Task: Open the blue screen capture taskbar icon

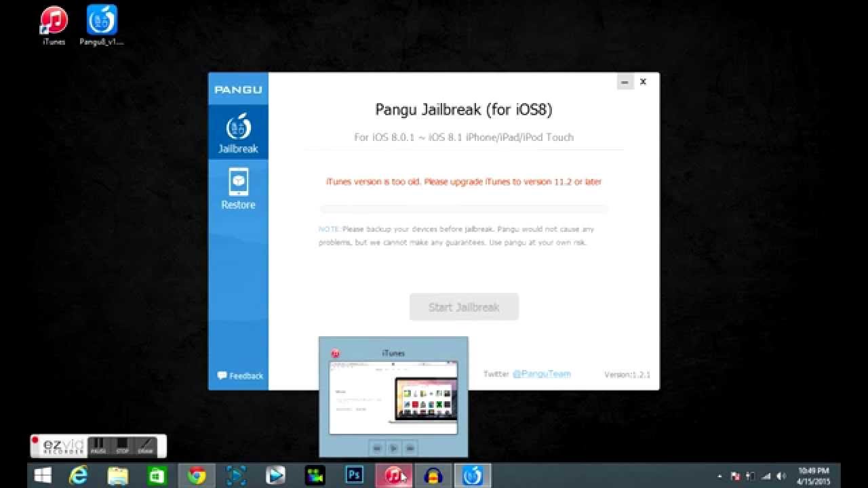Action: pos(236,476)
